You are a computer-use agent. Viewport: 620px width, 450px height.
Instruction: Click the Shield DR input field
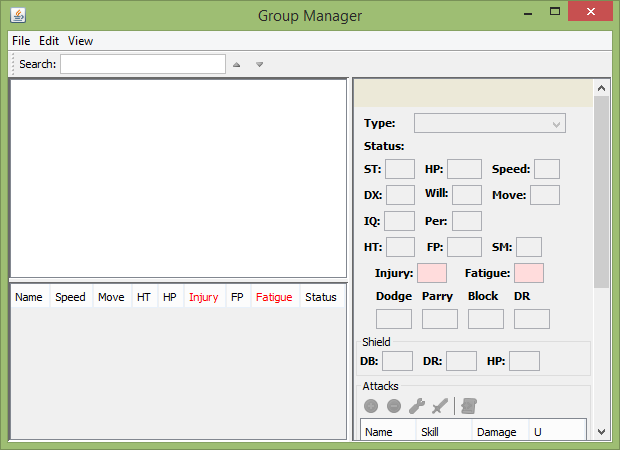tap(461, 361)
